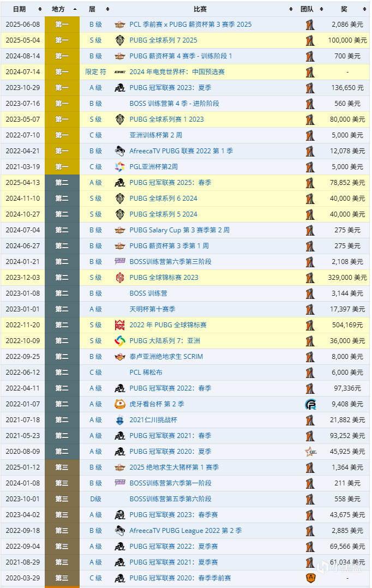This screenshot has height=588, width=372.
Task: Open PUBG 冠军联赛 2022:春季 link
Action: click(x=170, y=388)
